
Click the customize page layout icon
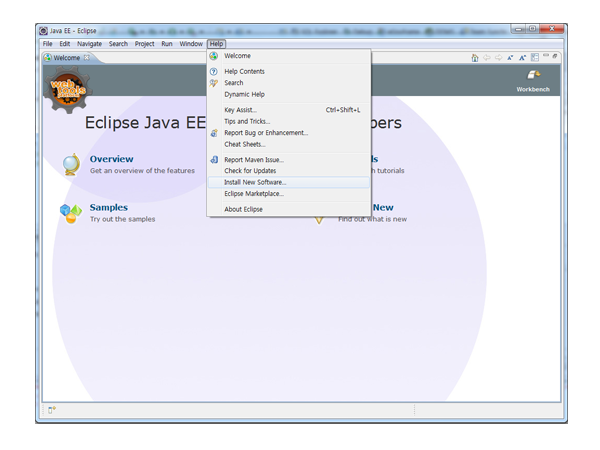[x=534, y=58]
